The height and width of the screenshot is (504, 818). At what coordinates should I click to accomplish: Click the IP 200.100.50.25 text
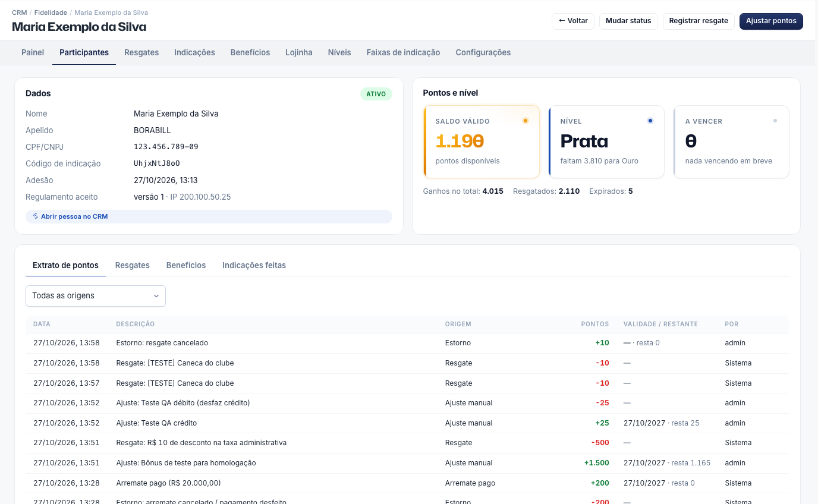tap(200, 197)
